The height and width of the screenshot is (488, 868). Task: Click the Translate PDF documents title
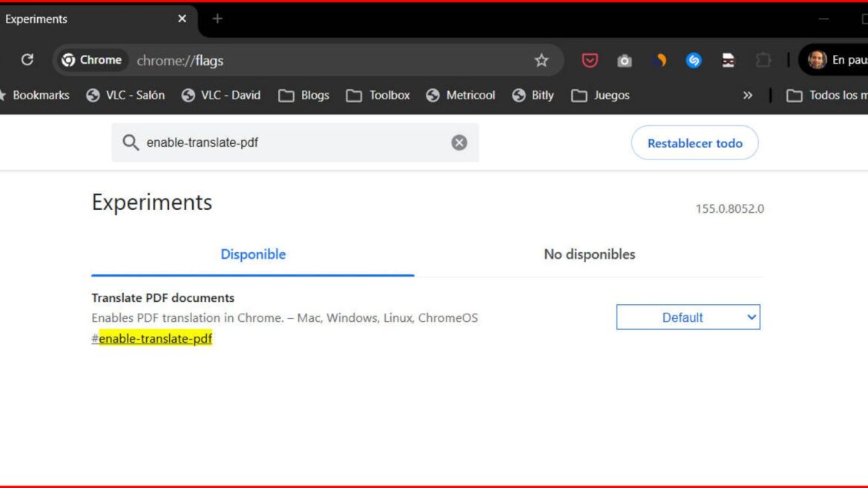click(x=162, y=297)
